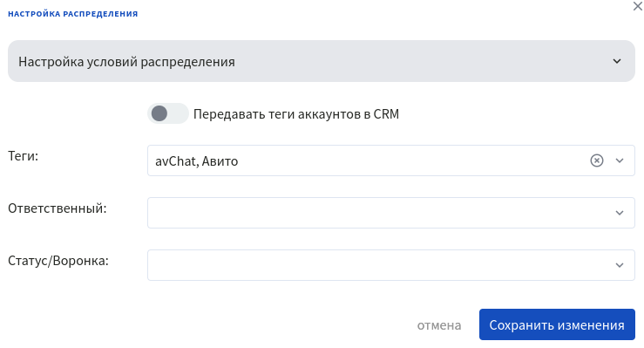Click the 'Передавать теги аккаунтов в CRM' label

pyautogui.click(x=296, y=113)
